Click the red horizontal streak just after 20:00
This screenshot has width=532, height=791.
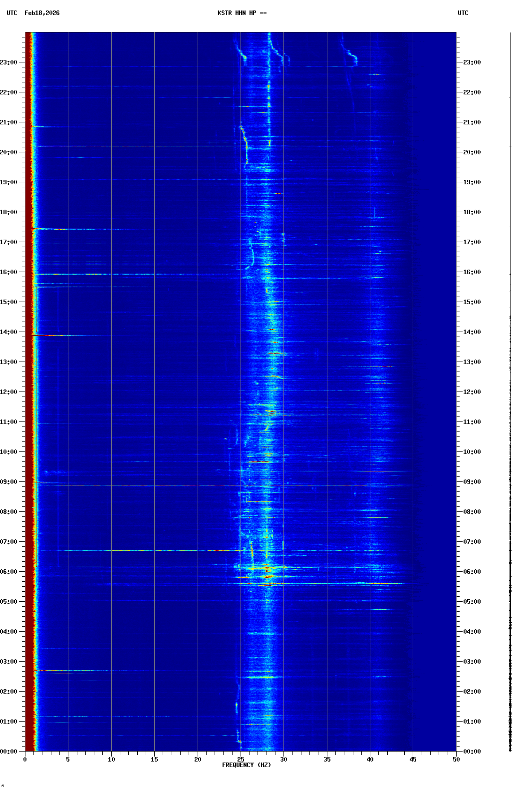[x=90, y=146]
